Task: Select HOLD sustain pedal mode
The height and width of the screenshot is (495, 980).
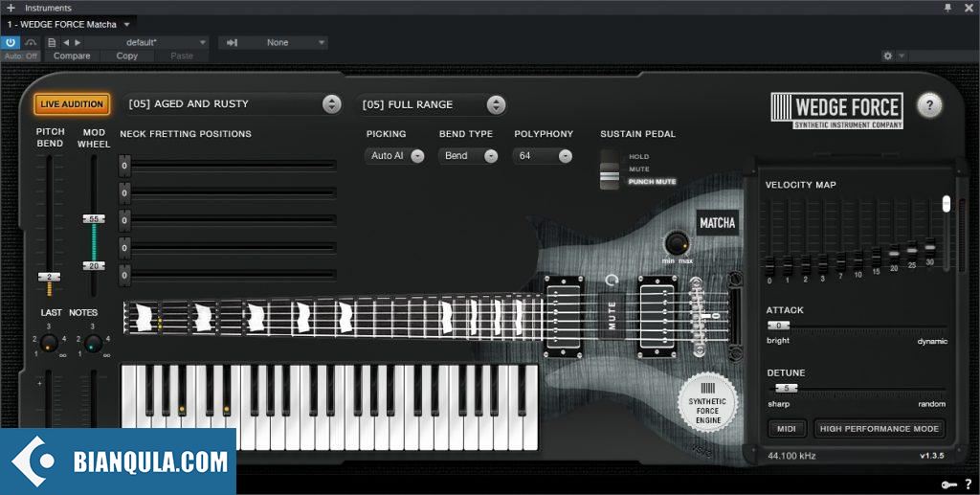Action: [638, 157]
